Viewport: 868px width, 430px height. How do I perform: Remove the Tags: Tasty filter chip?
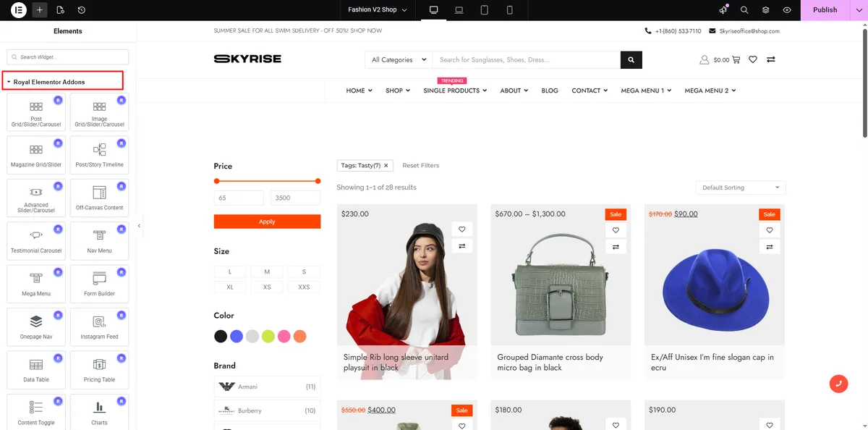(386, 166)
